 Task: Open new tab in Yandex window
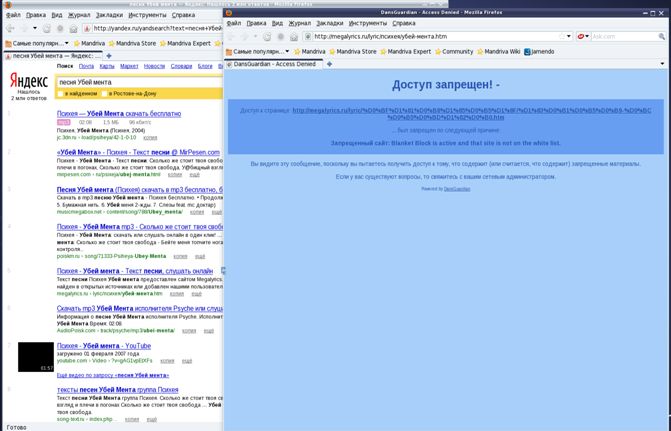coord(109,56)
